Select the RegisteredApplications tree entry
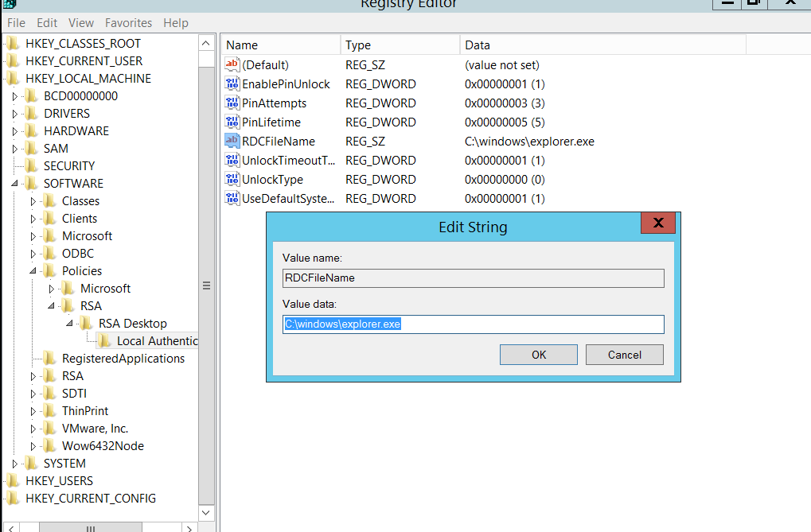 (x=123, y=359)
